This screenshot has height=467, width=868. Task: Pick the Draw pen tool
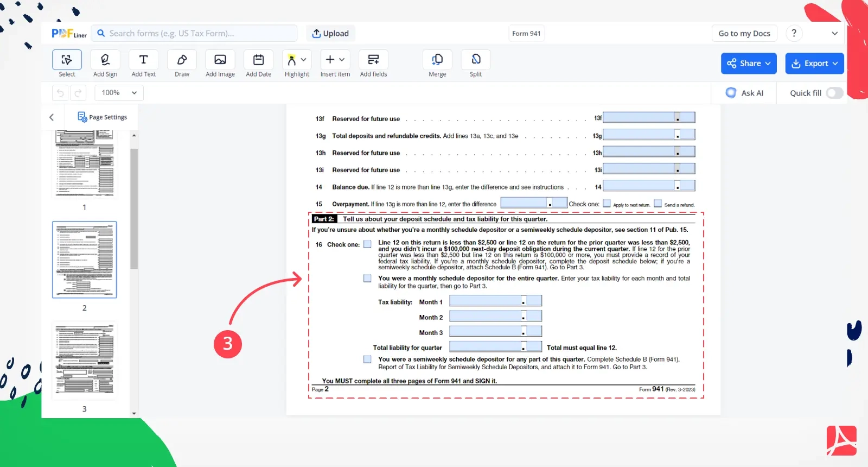click(x=182, y=60)
